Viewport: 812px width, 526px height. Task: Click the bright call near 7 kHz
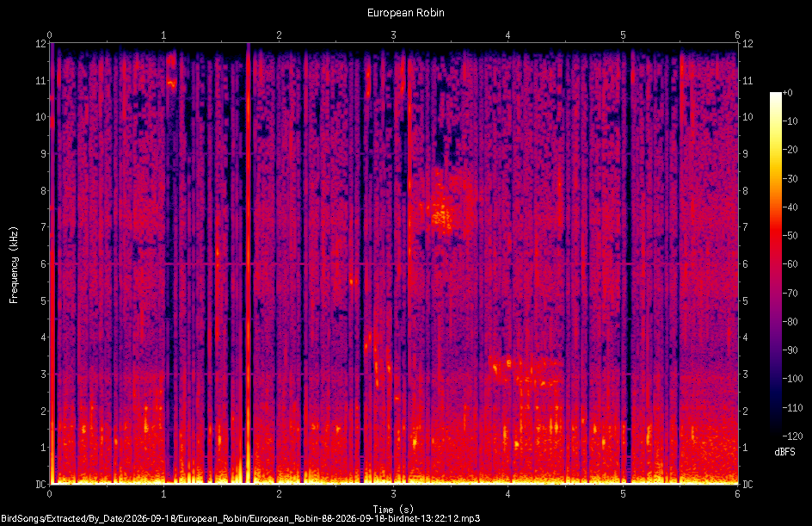click(442, 215)
